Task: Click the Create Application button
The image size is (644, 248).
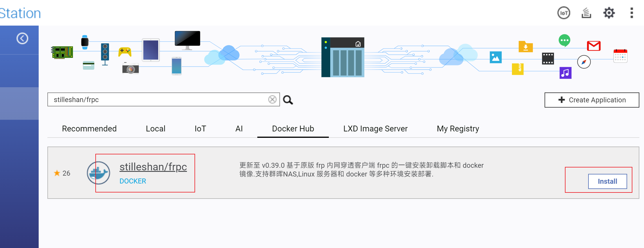Action: (x=592, y=100)
